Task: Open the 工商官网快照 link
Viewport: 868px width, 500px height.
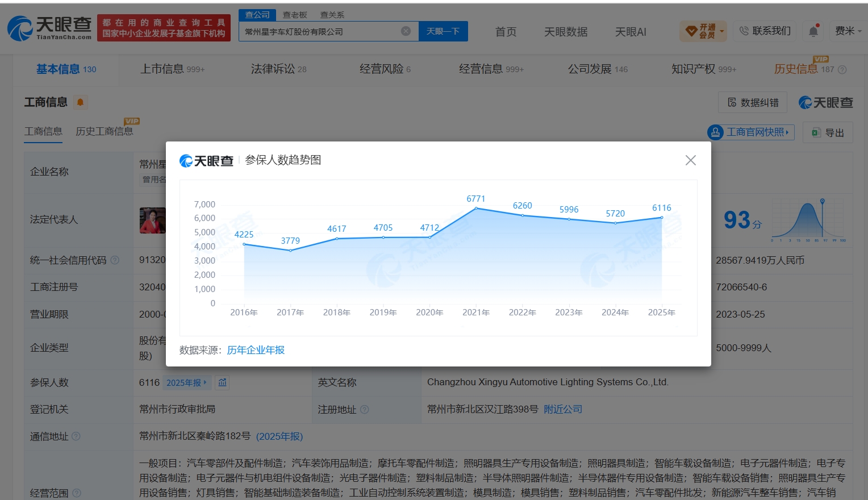Action: pyautogui.click(x=750, y=132)
